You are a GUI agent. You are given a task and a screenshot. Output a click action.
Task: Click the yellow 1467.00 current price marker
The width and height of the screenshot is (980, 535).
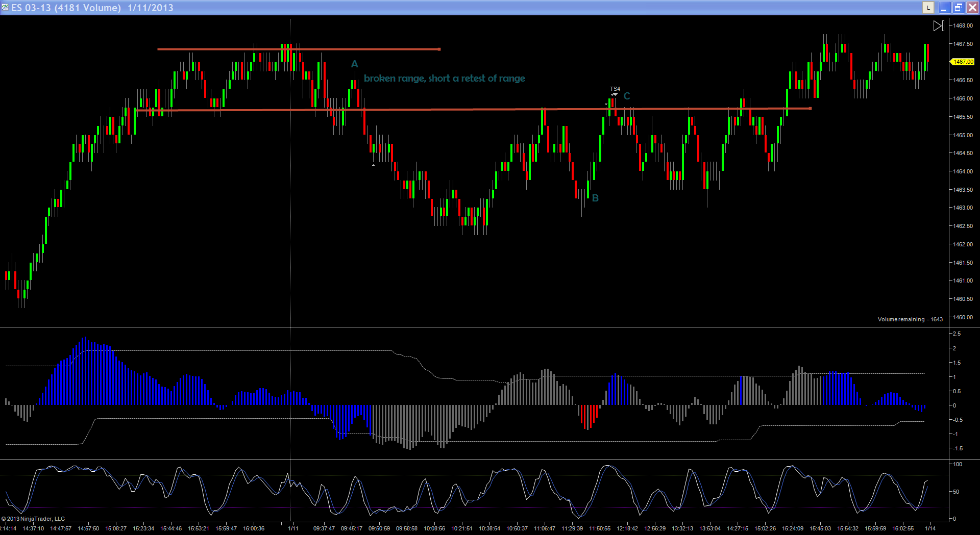[x=962, y=62]
